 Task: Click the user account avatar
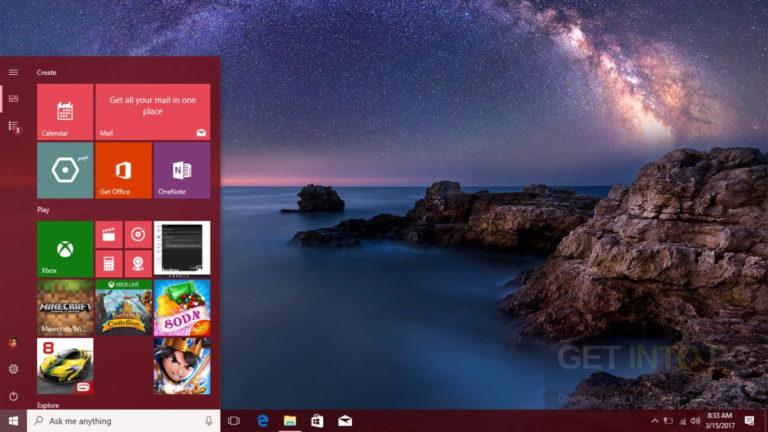(x=13, y=343)
